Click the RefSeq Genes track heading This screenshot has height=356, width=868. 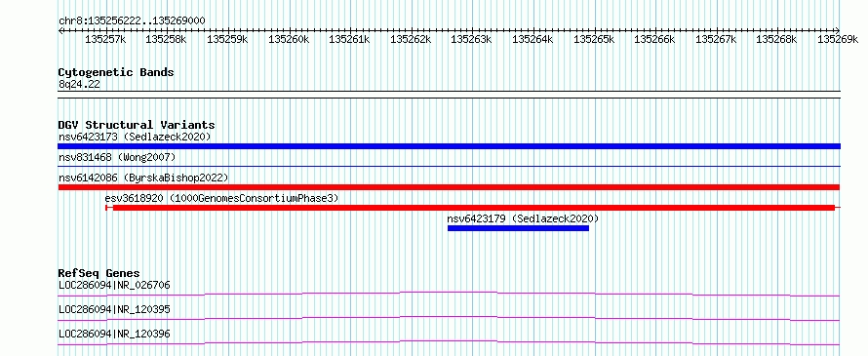[x=99, y=273]
